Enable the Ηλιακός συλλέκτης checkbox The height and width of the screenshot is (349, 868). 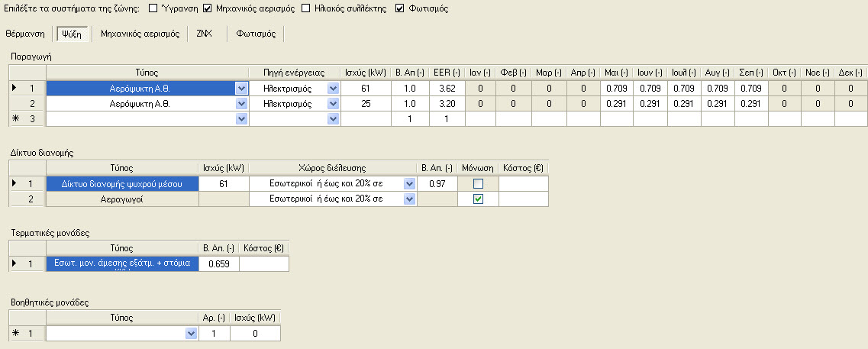tap(306, 9)
